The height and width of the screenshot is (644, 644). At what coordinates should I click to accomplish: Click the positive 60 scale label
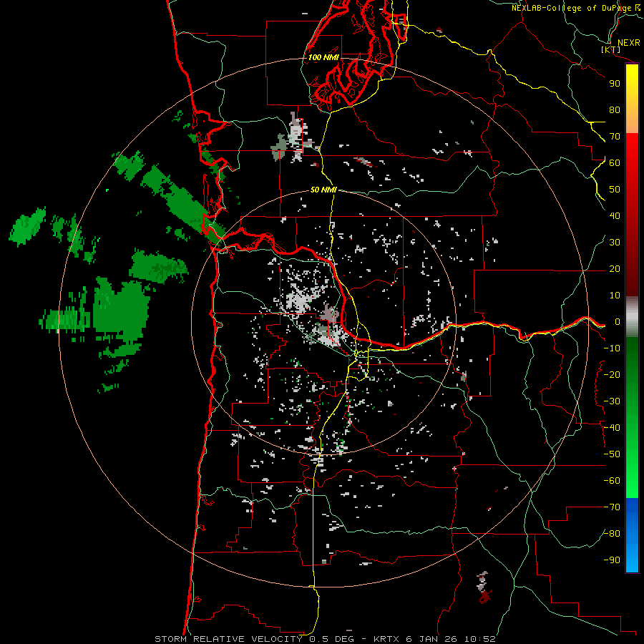point(615,162)
